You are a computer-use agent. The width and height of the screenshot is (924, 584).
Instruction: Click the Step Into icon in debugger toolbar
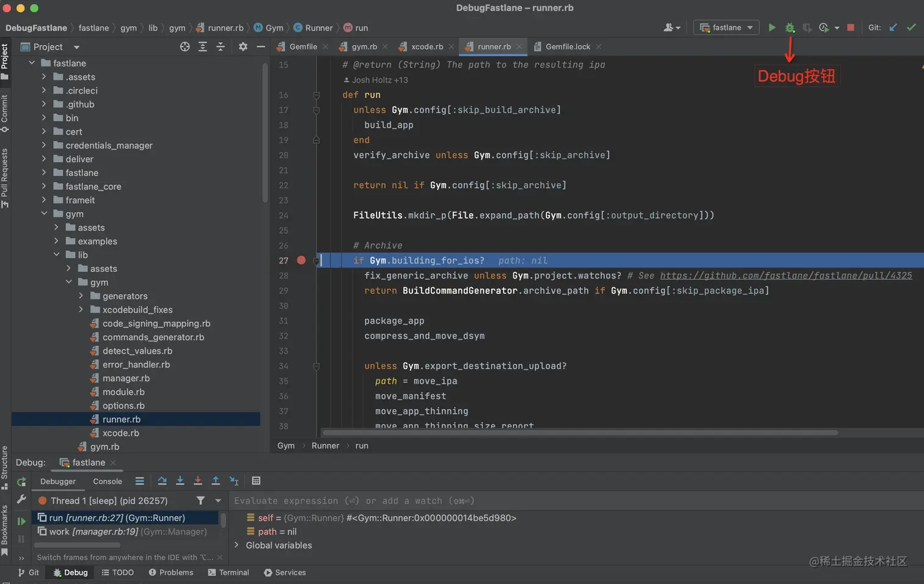pos(180,481)
